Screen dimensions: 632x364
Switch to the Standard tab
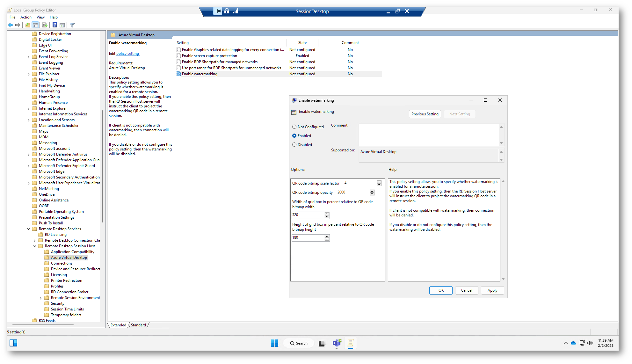click(x=138, y=325)
